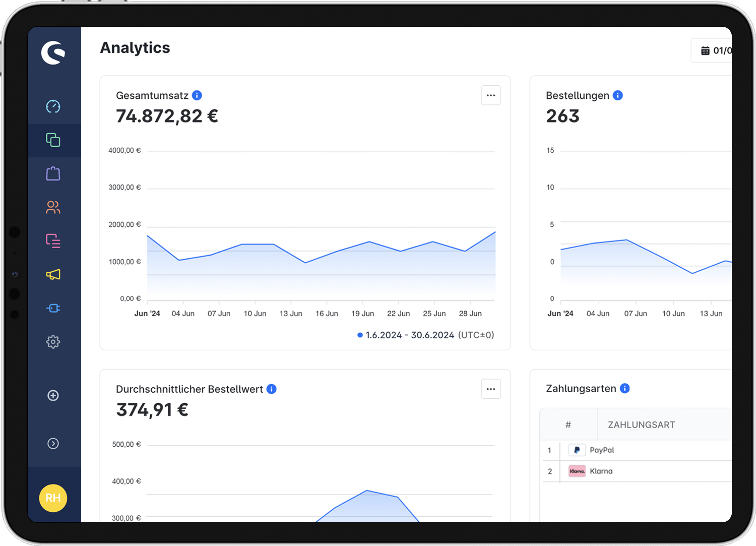Viewport: 756px width, 546px height.
Task: Open the Catalogues overlapping squares icon
Action: (53, 140)
